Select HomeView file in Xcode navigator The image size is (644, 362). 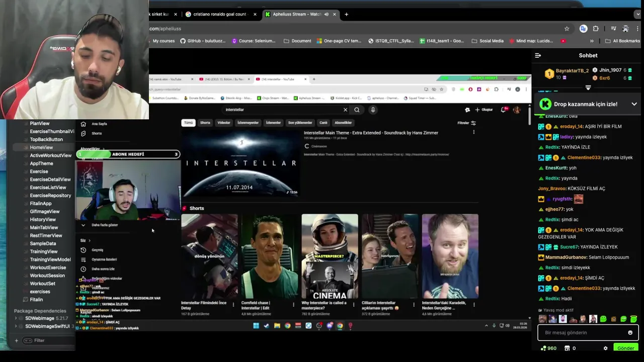[x=41, y=147]
